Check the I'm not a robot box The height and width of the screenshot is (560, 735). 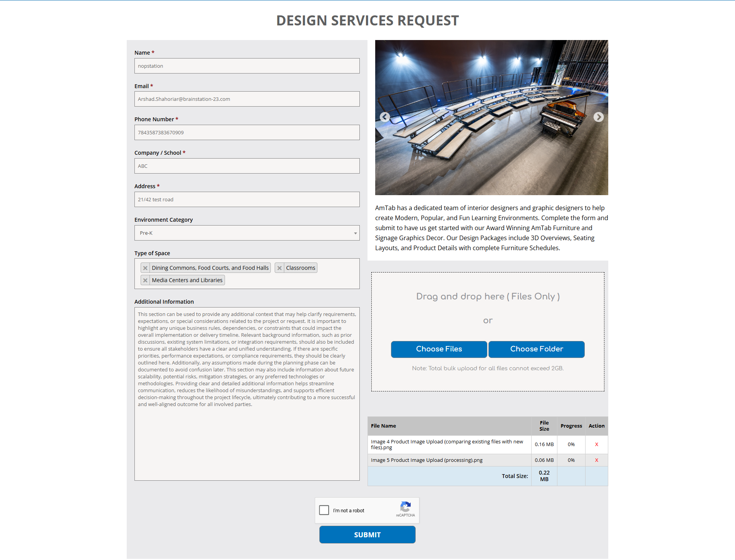coord(324,510)
